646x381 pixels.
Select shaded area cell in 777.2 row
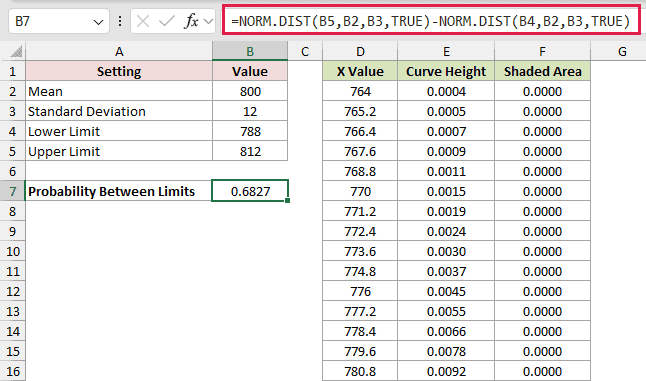[x=542, y=311]
